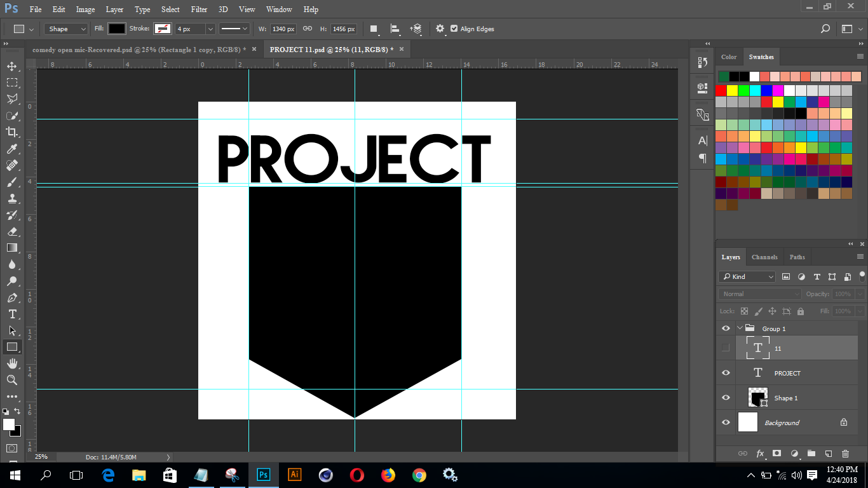Select the Dodge tool
This screenshot has height=488, width=868.
(12, 281)
